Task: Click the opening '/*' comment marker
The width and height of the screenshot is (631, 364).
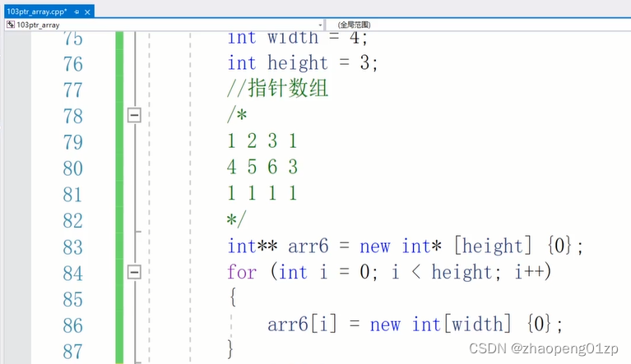Action: click(237, 115)
